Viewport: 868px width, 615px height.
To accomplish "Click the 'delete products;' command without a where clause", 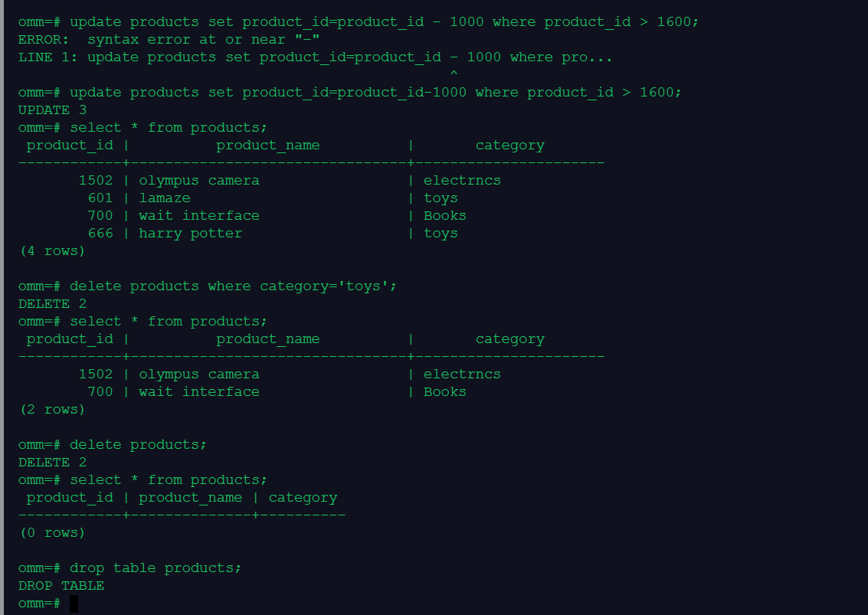I will tap(138, 445).
